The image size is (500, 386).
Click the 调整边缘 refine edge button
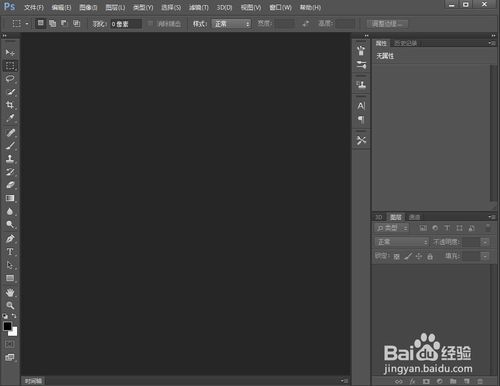pyautogui.click(x=387, y=24)
